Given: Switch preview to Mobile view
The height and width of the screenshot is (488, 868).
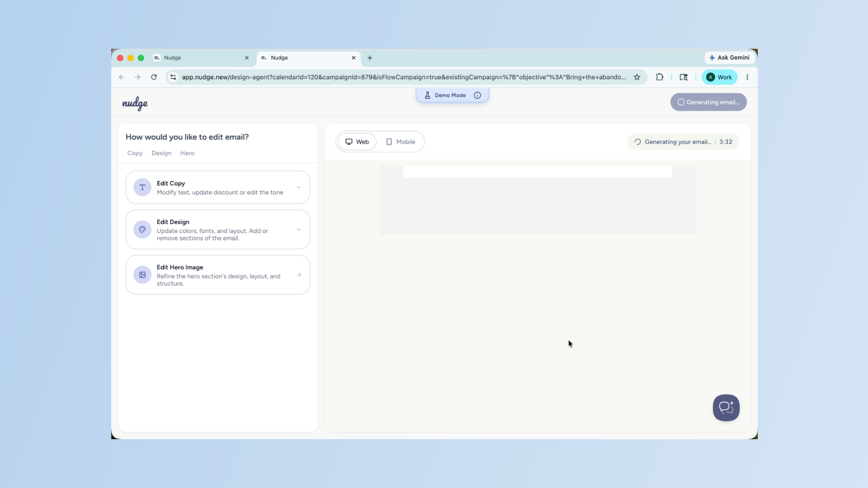Looking at the screenshot, I should pyautogui.click(x=401, y=142).
